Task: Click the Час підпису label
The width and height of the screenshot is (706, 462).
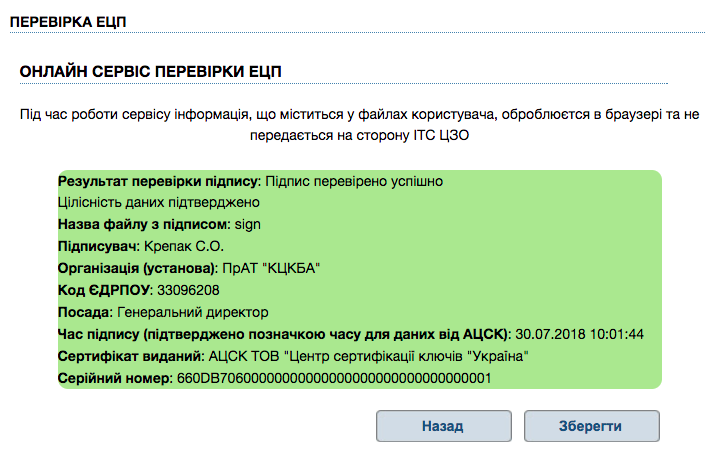Action: coord(284,333)
